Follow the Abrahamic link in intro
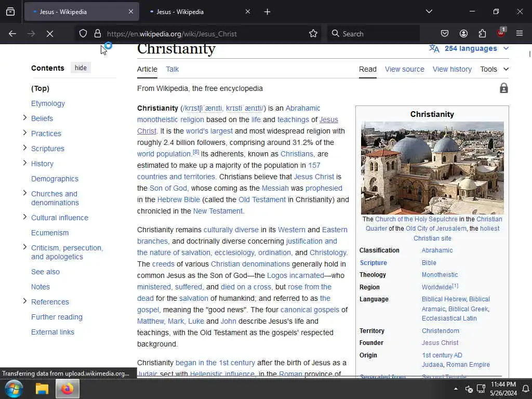This screenshot has width=532, height=399. [303, 108]
